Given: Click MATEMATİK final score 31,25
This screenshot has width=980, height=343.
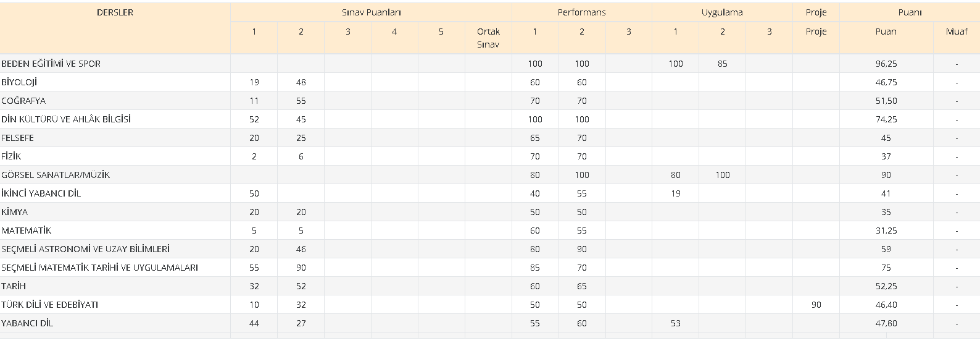Looking at the screenshot, I should coord(886,231).
